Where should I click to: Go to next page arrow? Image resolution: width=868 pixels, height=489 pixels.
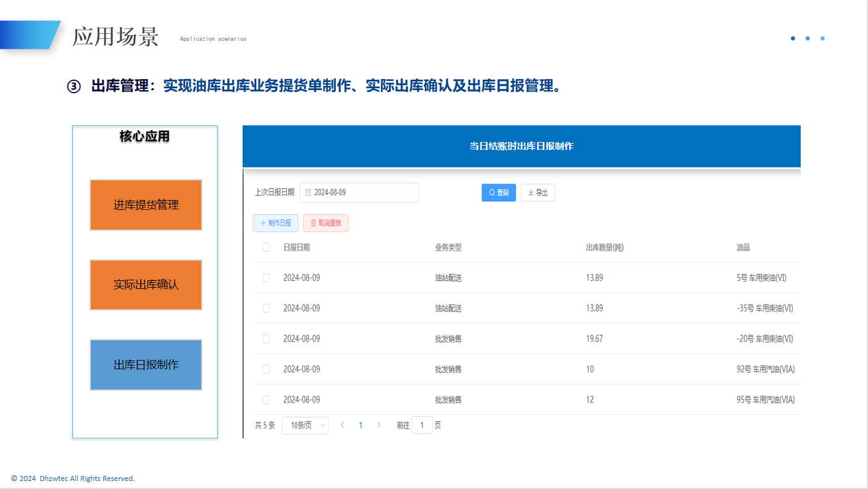[x=379, y=425]
